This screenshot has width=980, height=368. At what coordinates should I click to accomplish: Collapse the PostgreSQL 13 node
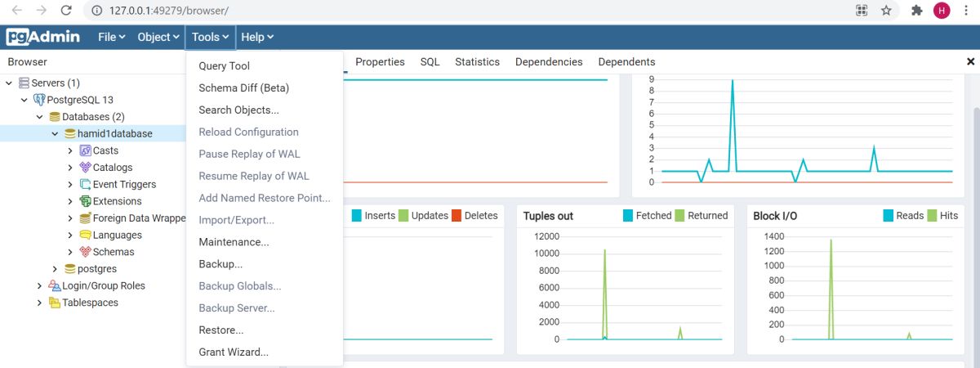(x=24, y=100)
